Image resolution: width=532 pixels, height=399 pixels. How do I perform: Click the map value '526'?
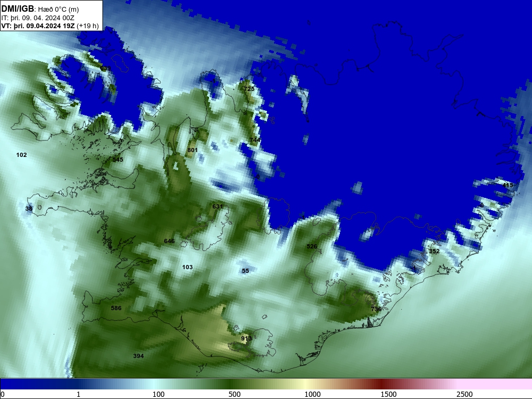point(312,247)
